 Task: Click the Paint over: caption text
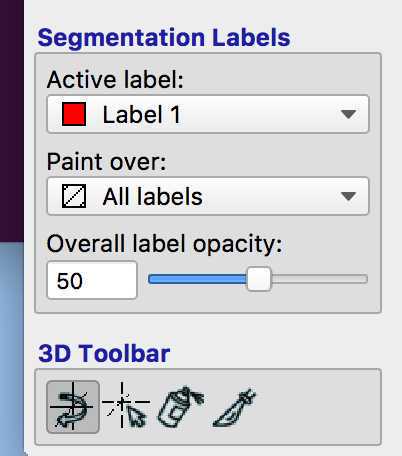(x=106, y=162)
